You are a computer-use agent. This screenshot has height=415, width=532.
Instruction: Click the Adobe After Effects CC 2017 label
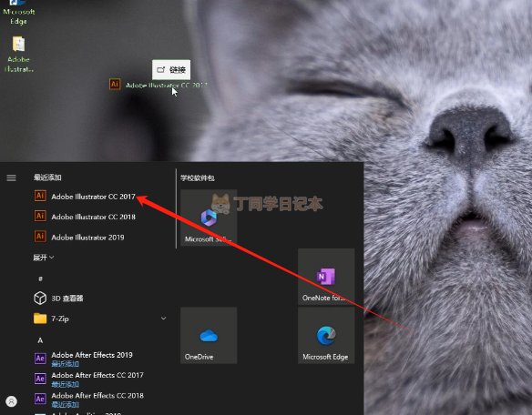click(97, 375)
